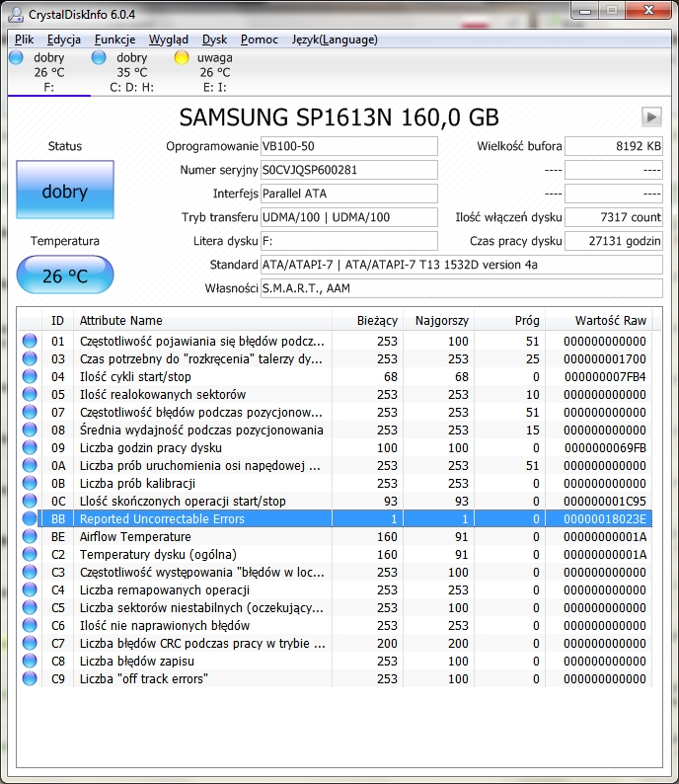Click the status orb of attribute 04
Screen dimensions: 679x784
click(30, 376)
